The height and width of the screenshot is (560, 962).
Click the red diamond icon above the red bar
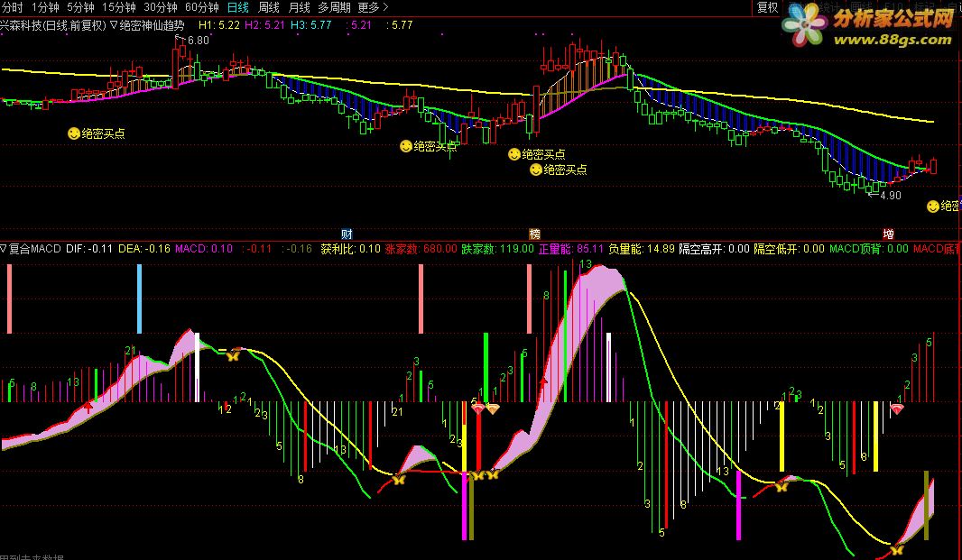pos(478,408)
